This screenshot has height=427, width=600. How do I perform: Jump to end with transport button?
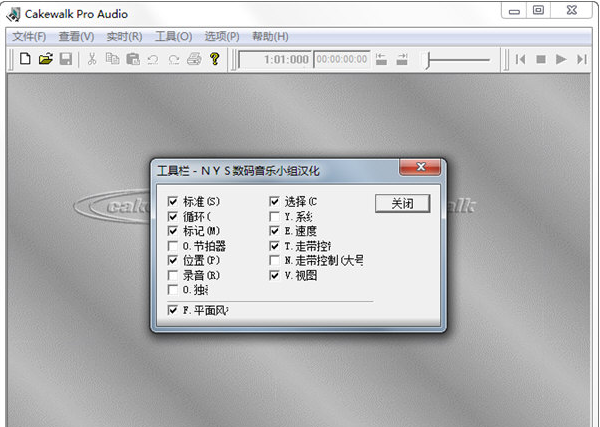[x=582, y=59]
